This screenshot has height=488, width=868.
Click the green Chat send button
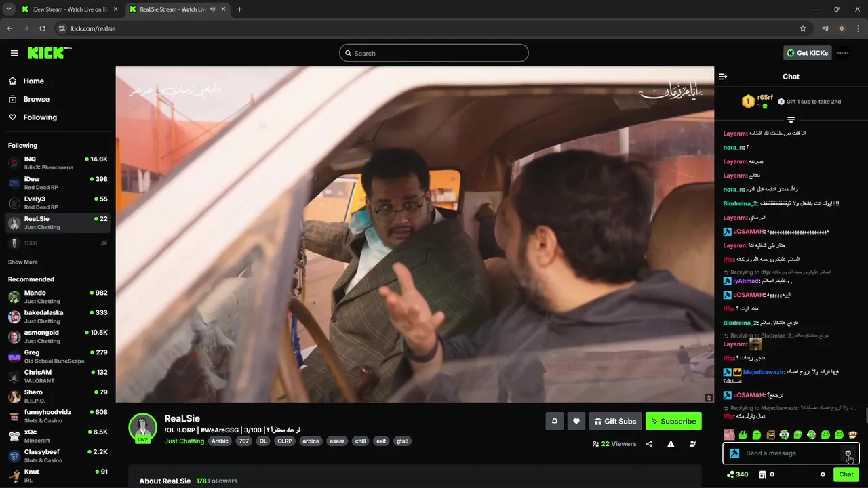pos(846,474)
